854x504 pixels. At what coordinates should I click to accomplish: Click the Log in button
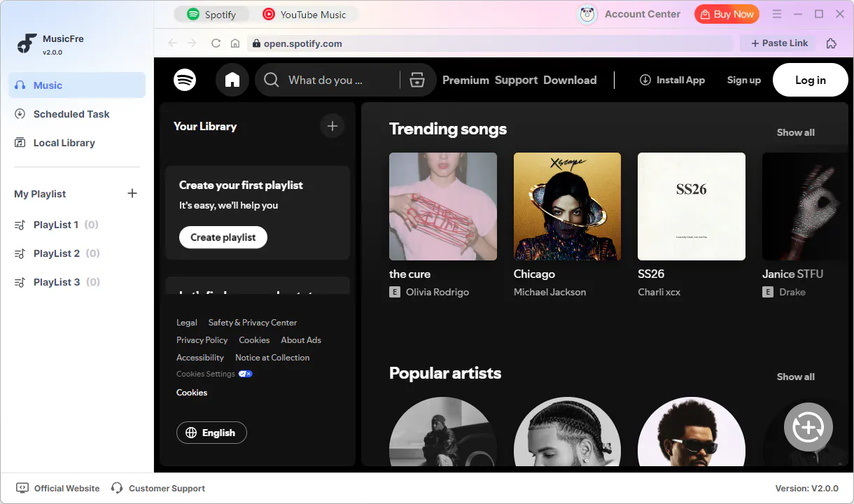[x=811, y=80]
